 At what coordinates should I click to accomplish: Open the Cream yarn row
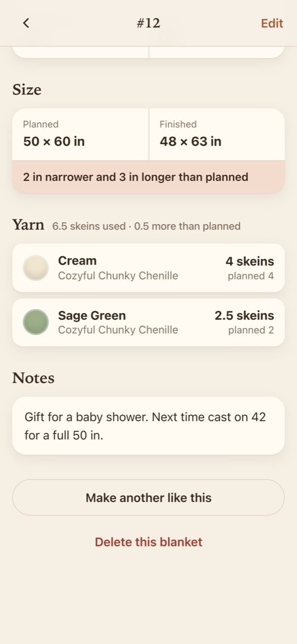[148, 268]
